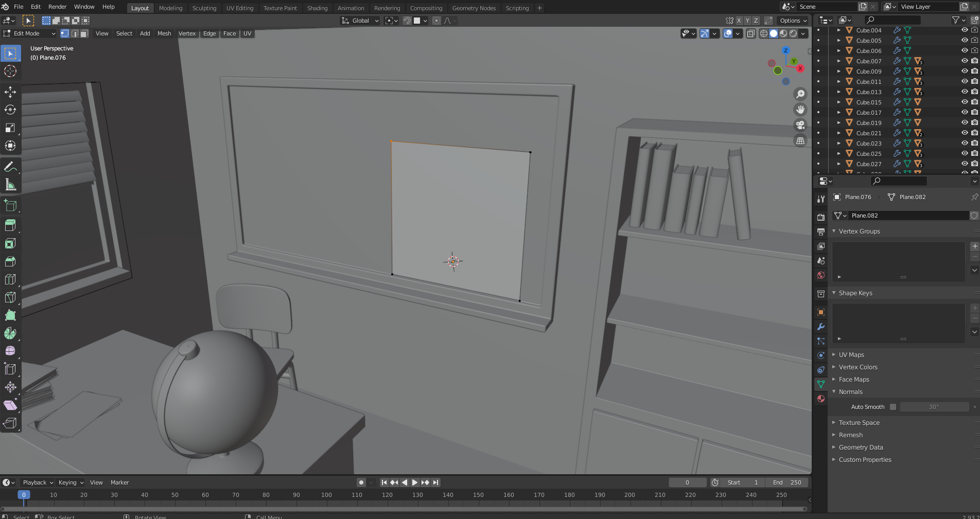Open the Global transform orientation dropdown

tap(360, 21)
